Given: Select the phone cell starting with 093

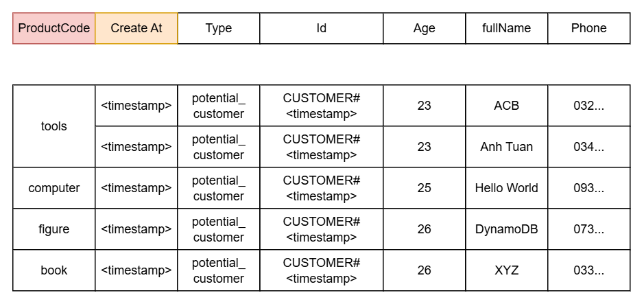Looking at the screenshot, I should click(x=589, y=188).
